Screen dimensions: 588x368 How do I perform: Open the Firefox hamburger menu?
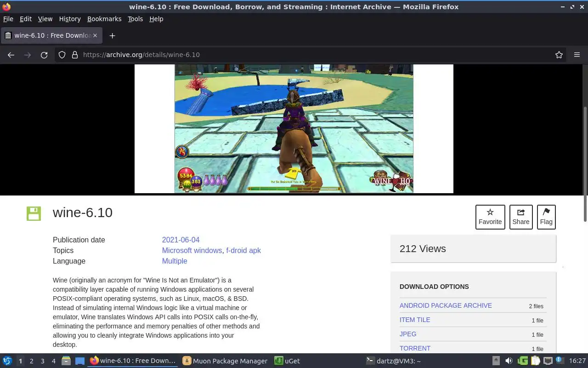click(x=577, y=55)
